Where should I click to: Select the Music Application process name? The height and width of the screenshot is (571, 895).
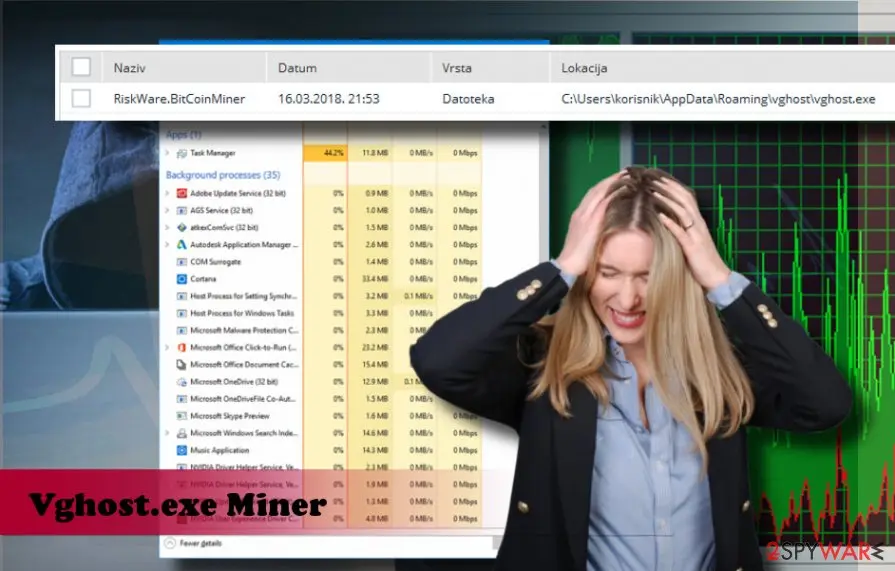pyautogui.click(x=219, y=450)
